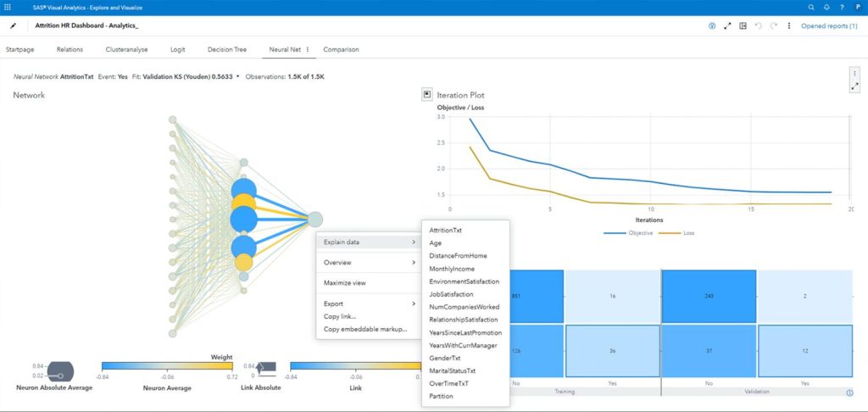Open the notifications bell
The width and height of the screenshot is (868, 412).
826,7
